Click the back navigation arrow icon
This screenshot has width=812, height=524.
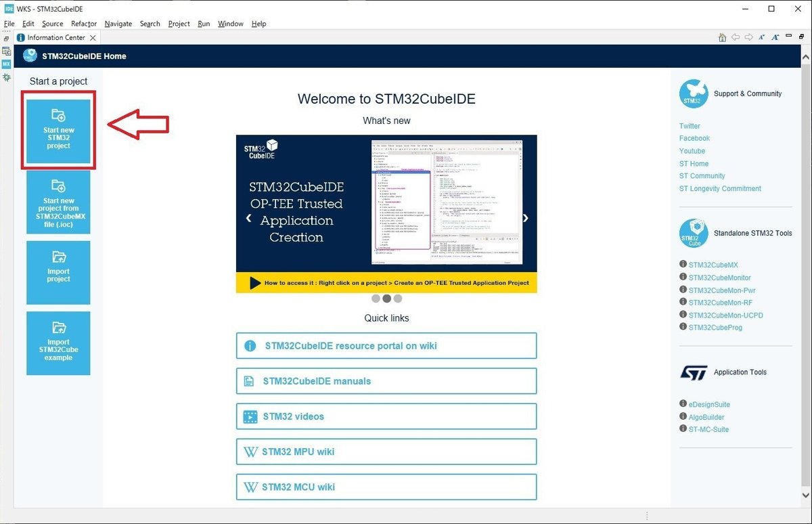[736, 38]
